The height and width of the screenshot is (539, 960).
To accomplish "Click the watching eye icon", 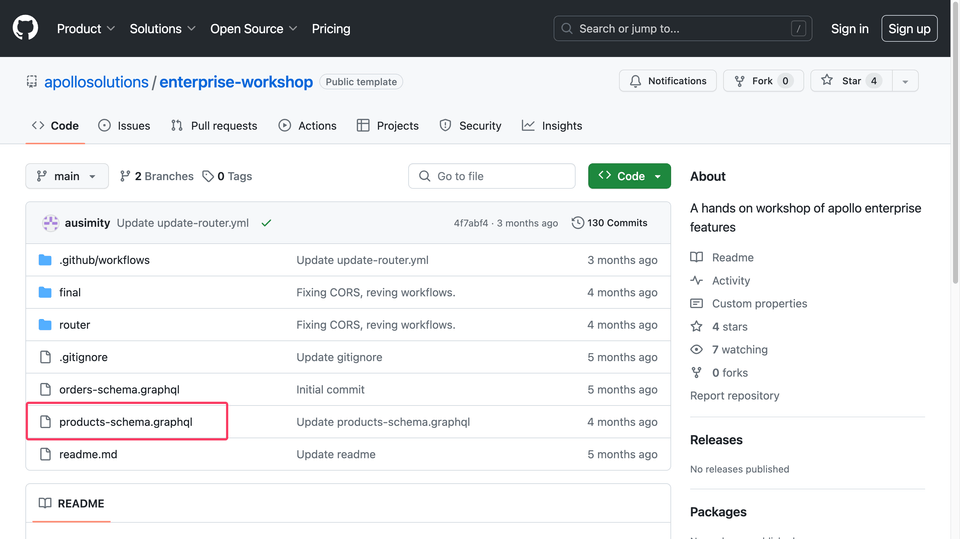I will tap(697, 350).
